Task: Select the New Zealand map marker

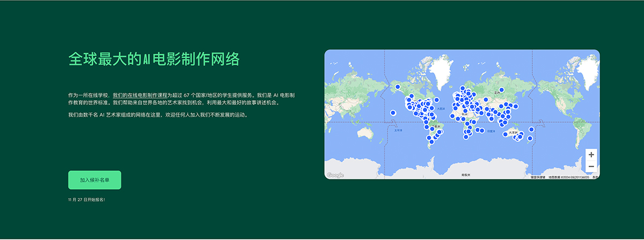Action: (529, 139)
